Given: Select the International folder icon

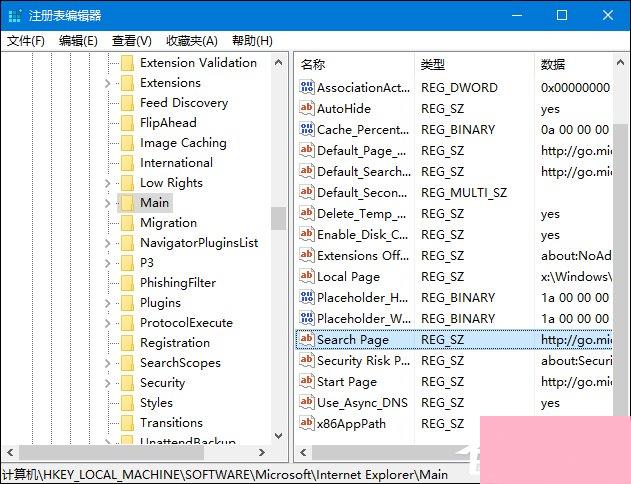Looking at the screenshot, I should click(127, 163).
